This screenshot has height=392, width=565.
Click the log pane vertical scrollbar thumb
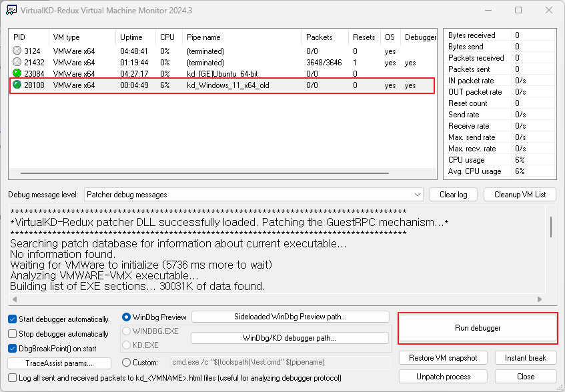click(551, 227)
